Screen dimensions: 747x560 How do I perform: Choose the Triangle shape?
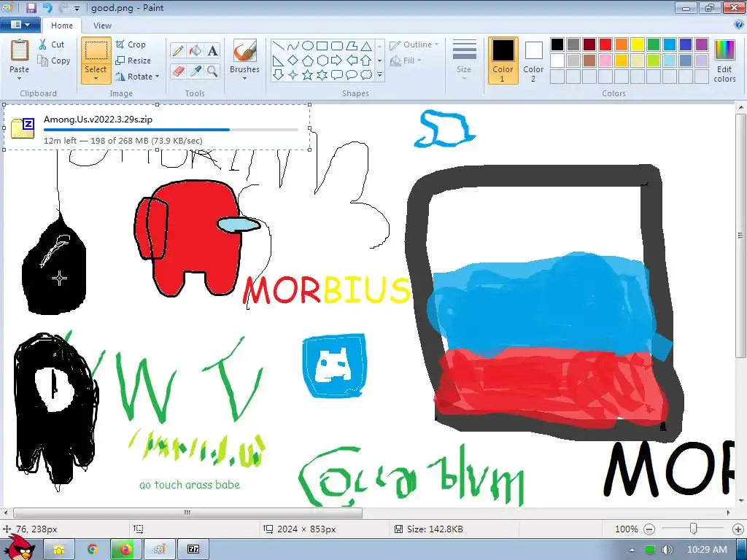click(366, 46)
